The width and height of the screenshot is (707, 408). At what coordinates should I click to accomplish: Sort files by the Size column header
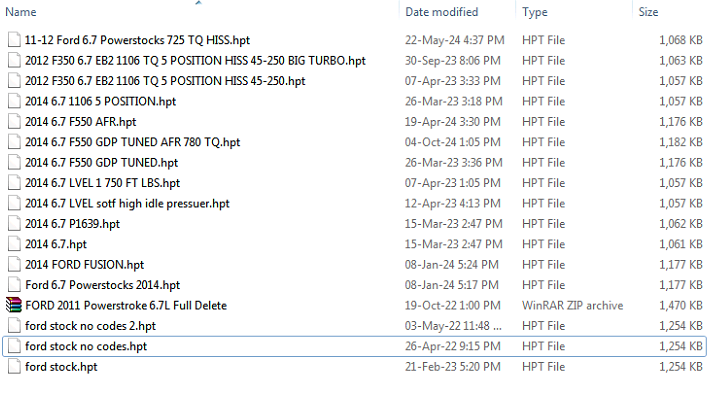point(648,12)
